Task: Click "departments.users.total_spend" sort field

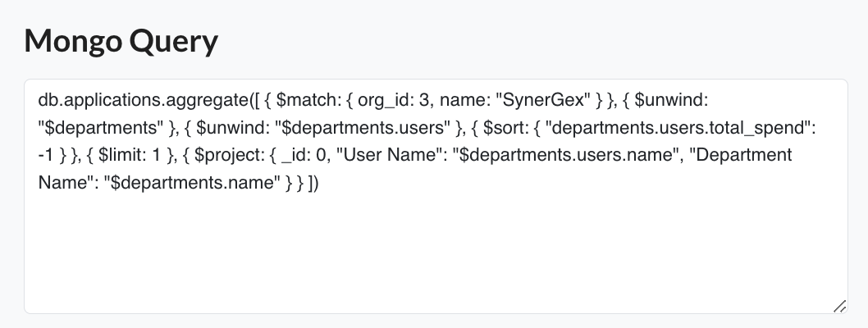Action: pyautogui.click(x=677, y=128)
